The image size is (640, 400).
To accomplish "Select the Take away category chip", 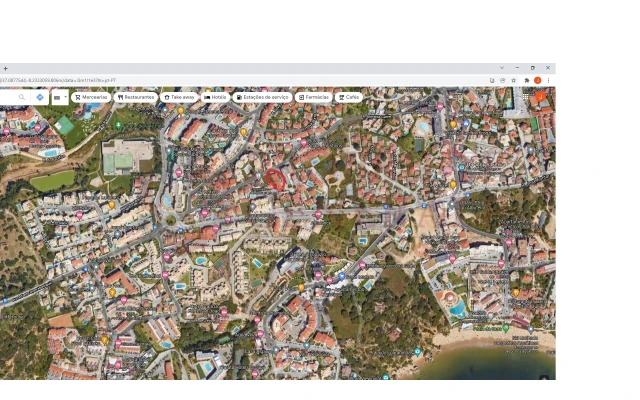I will tap(180, 97).
